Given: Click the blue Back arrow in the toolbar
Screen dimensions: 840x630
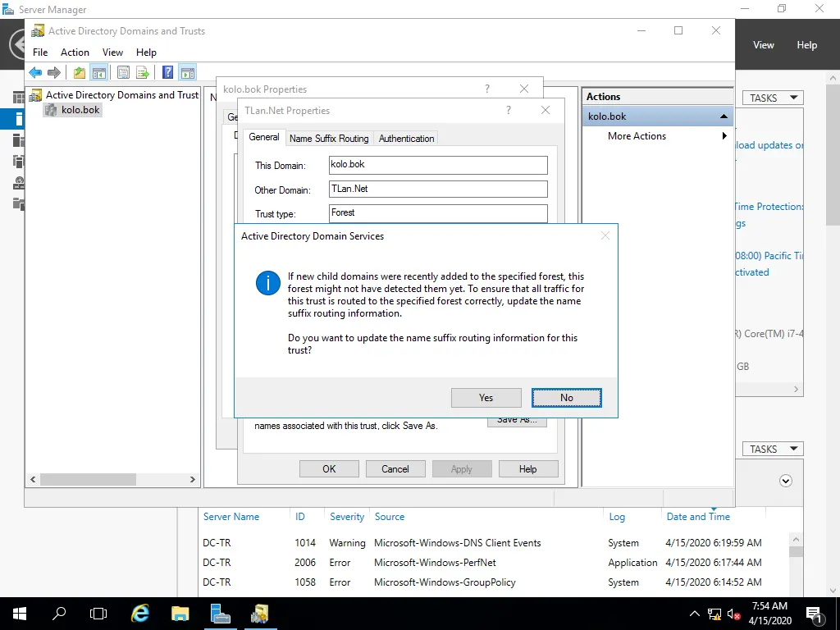Looking at the screenshot, I should tap(36, 72).
